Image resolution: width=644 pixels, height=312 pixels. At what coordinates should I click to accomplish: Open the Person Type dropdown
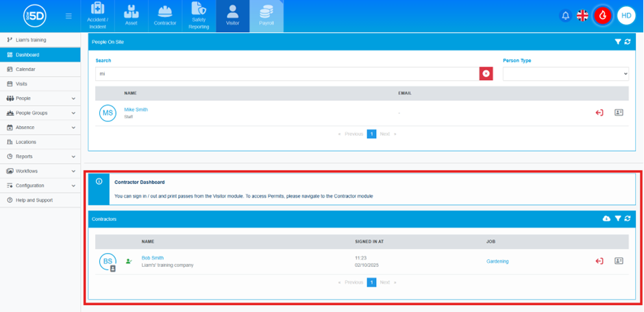click(565, 73)
